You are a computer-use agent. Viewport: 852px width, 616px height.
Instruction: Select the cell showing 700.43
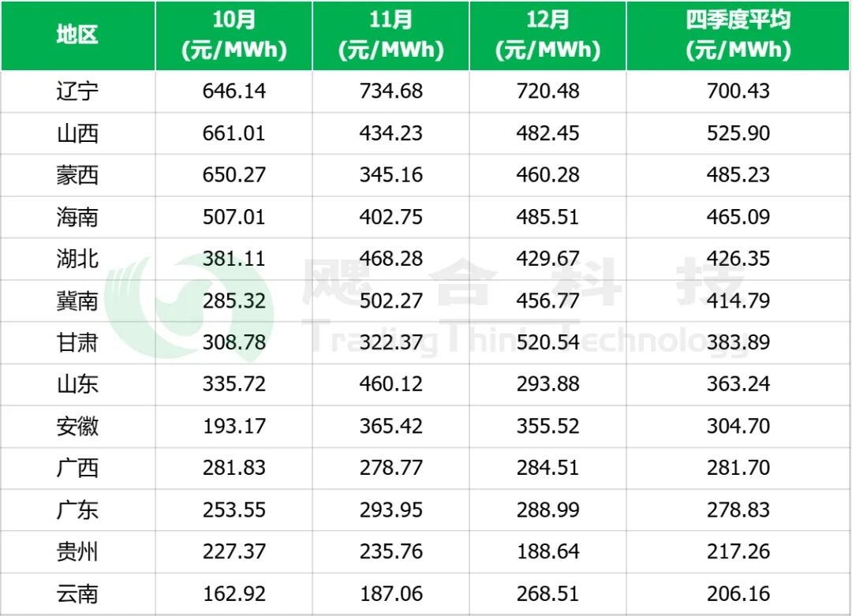coord(738,91)
